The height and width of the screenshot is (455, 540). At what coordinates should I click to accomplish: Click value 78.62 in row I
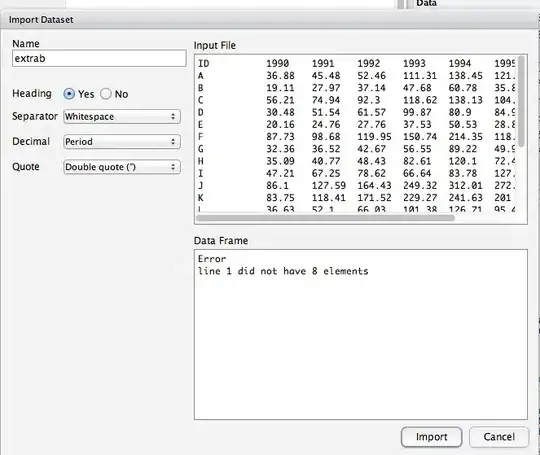point(371,174)
